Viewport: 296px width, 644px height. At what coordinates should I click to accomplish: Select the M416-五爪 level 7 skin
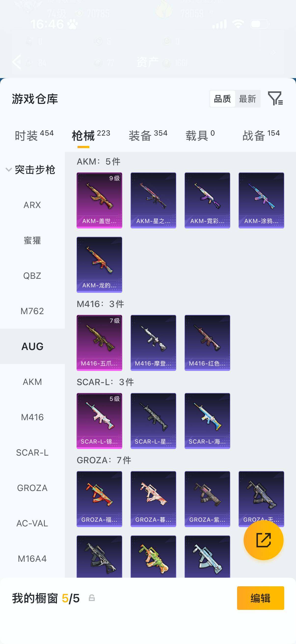click(99, 343)
